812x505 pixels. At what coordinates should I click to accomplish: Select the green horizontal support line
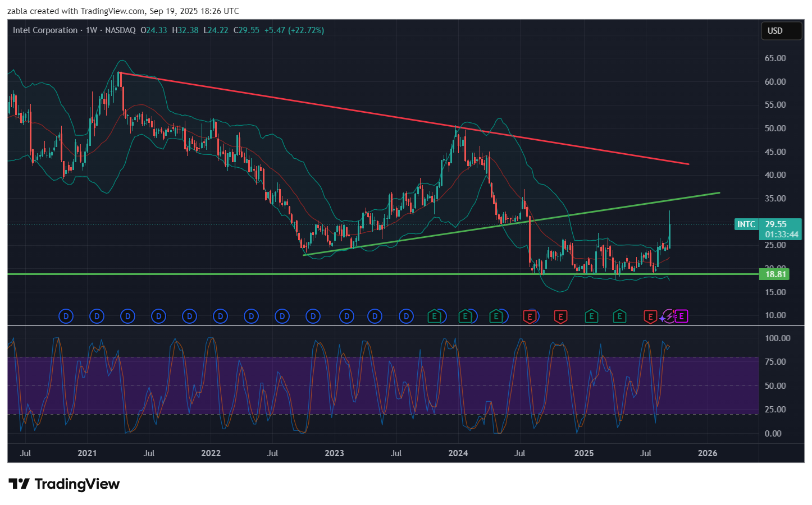coord(382,274)
